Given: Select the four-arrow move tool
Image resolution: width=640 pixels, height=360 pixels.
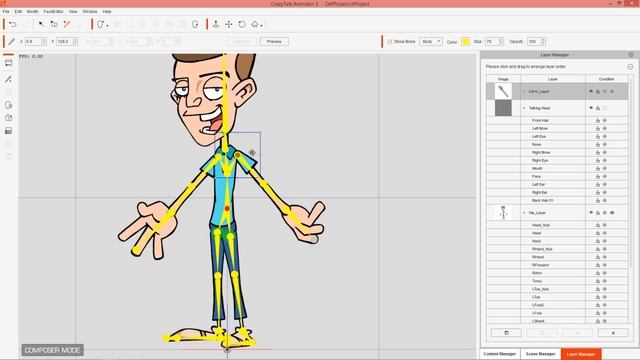Looking at the screenshot, I should point(229,24).
